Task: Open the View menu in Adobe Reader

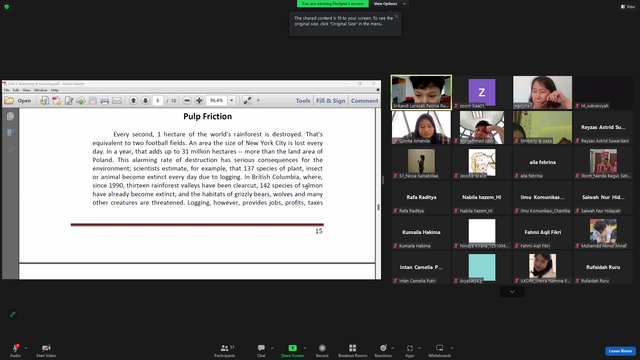Action: [27, 90]
